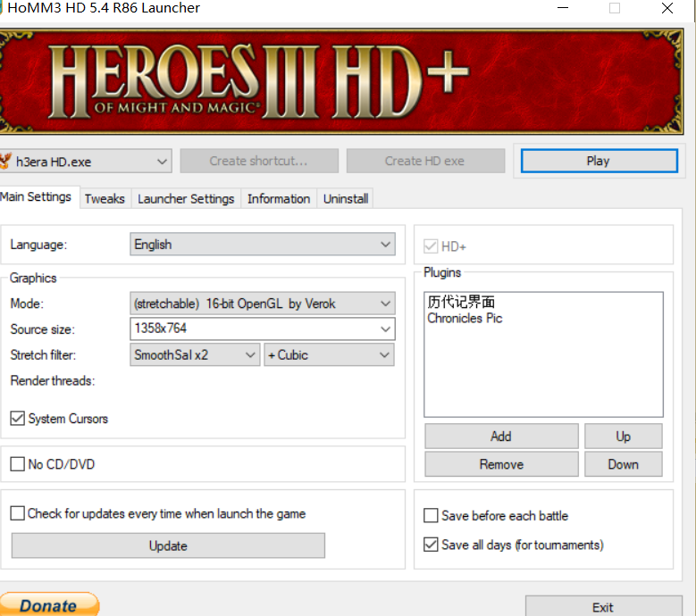Move plugin Up in the list

(x=624, y=437)
